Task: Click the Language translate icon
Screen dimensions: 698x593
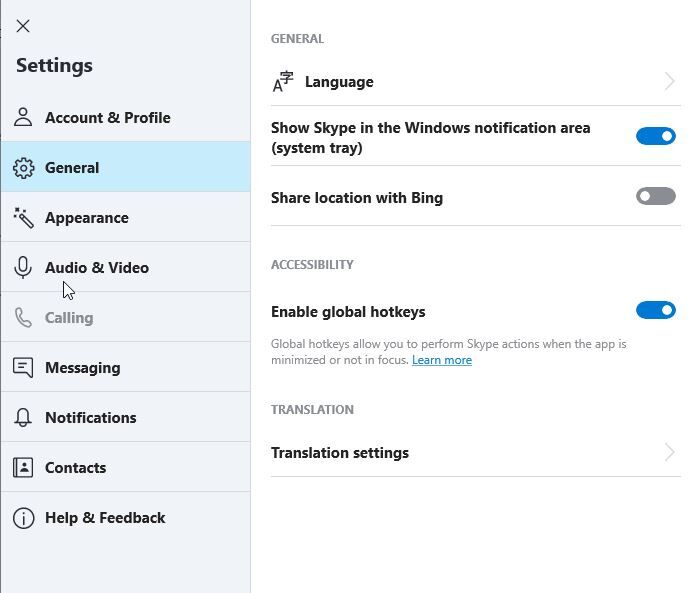Action: coord(283,81)
